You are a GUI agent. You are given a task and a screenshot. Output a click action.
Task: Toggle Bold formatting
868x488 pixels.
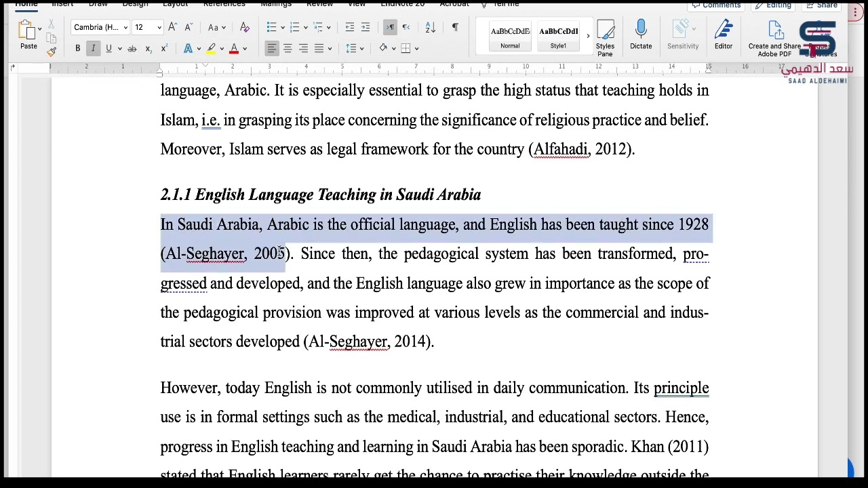pos(77,48)
